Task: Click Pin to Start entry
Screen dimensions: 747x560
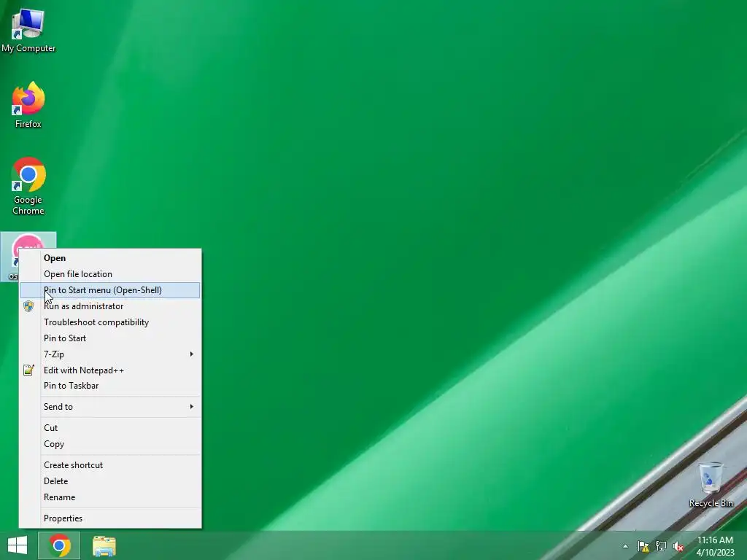Action: pyautogui.click(x=110, y=338)
